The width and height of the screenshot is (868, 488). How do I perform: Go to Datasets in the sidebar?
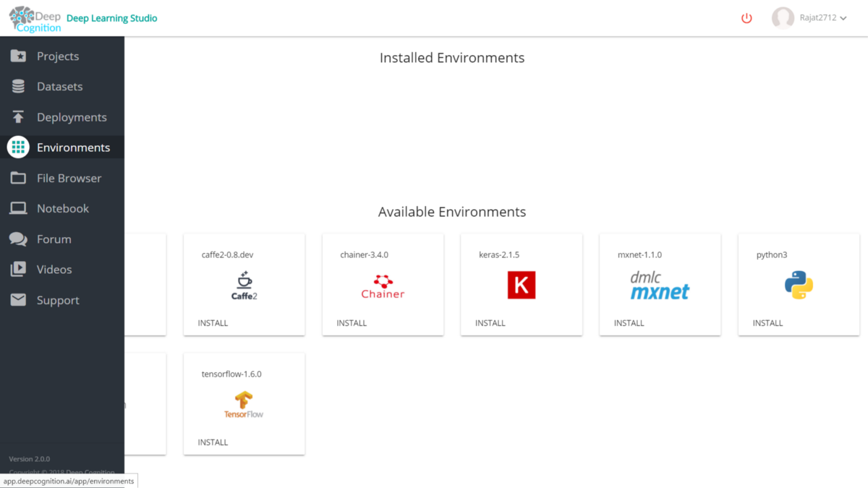pyautogui.click(x=62, y=87)
